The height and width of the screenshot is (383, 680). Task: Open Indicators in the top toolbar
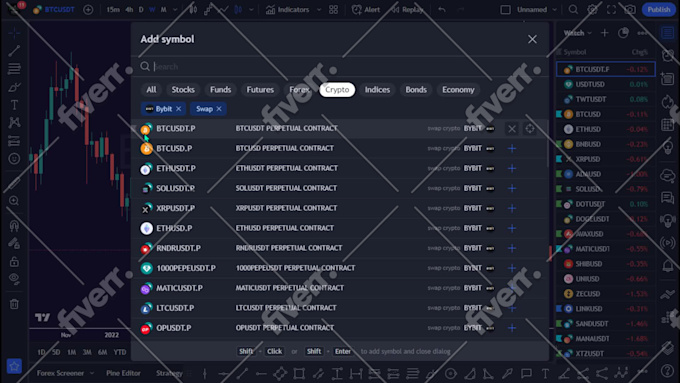288,10
